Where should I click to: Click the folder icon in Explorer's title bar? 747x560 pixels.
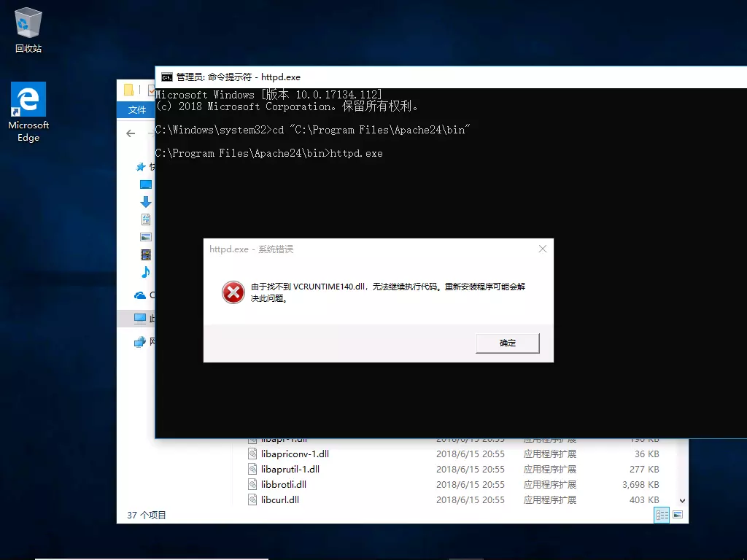[x=128, y=90]
